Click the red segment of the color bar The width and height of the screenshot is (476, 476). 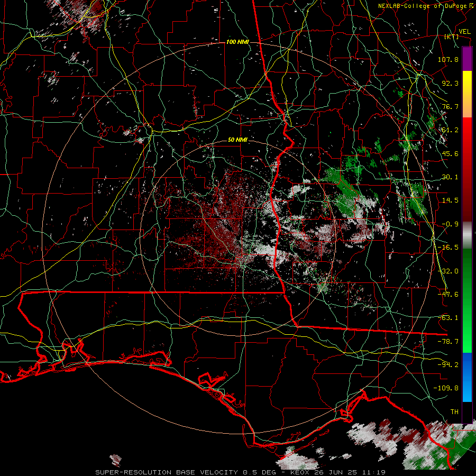coord(467,169)
